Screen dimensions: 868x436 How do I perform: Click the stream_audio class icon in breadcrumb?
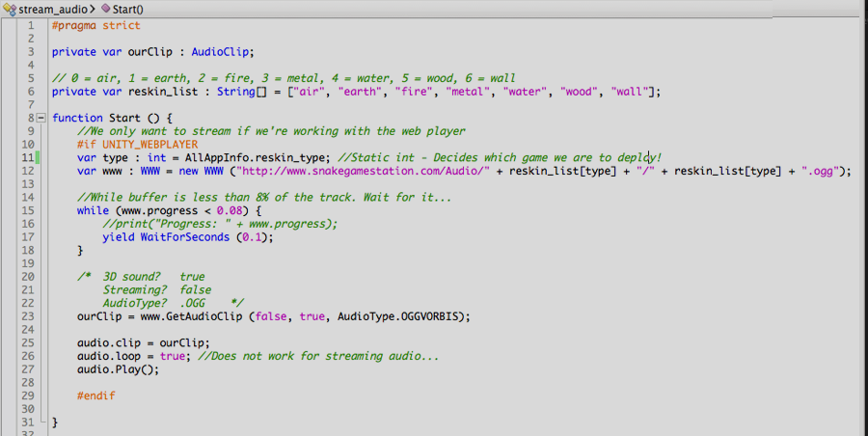[x=10, y=8]
